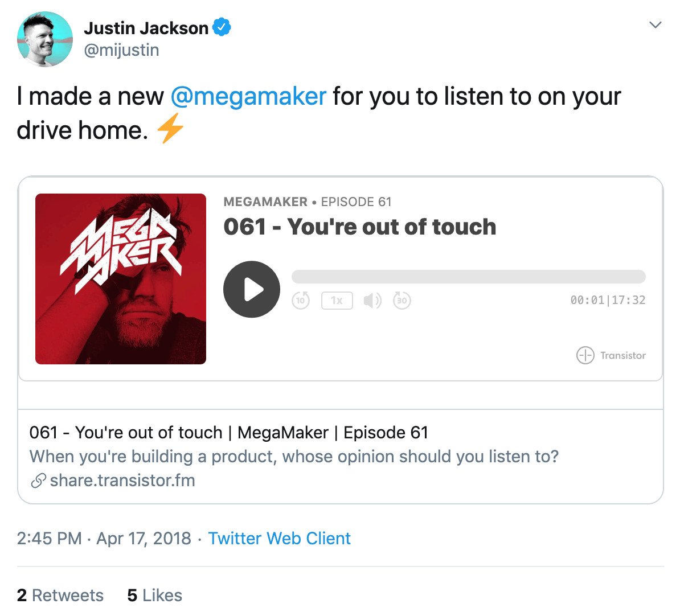The image size is (680, 616).
Task: Play the MegaMaker episode 061
Action: tap(252, 289)
